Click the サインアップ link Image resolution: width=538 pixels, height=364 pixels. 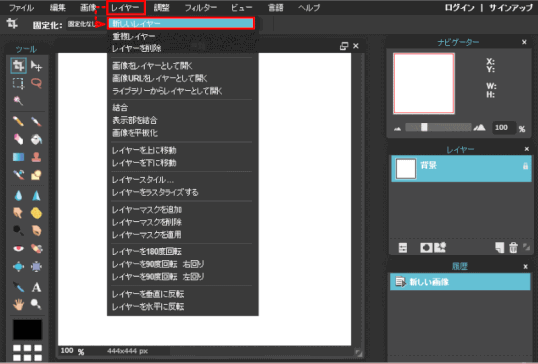coord(511,8)
